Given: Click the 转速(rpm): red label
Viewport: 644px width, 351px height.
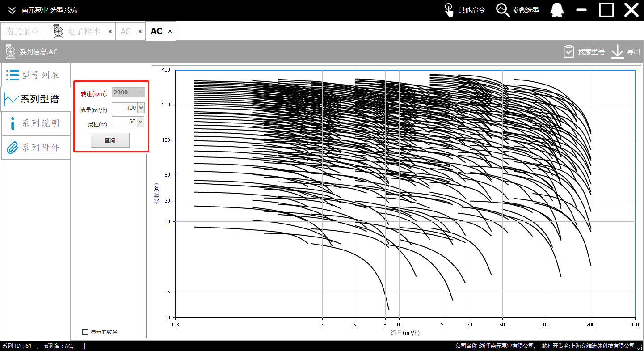Looking at the screenshot, I should click(94, 93).
